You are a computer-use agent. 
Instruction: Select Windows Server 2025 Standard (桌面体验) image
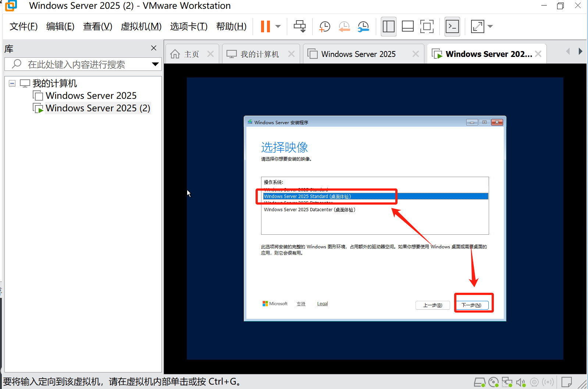(x=375, y=196)
